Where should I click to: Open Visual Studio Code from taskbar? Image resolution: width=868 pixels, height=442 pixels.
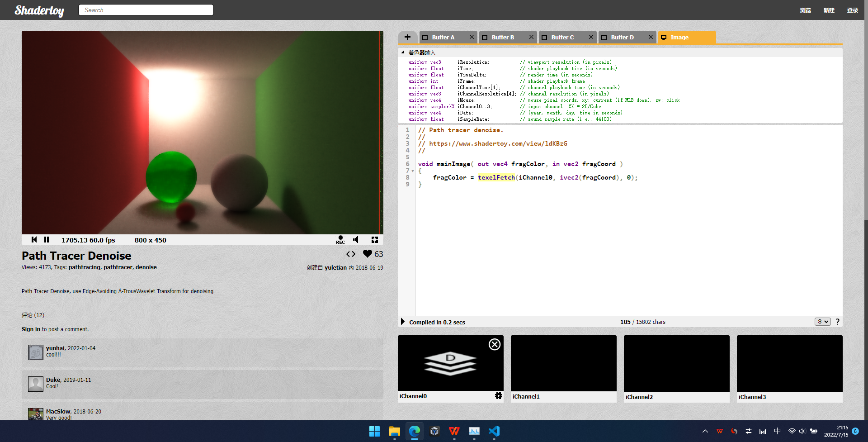pyautogui.click(x=494, y=431)
